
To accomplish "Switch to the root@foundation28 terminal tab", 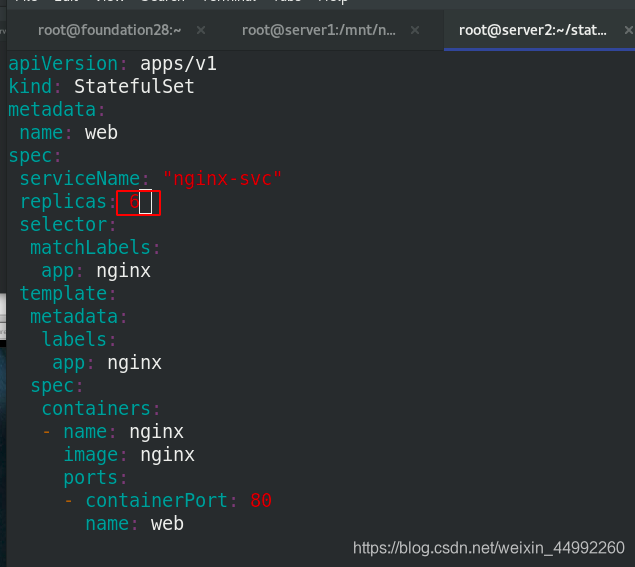I will pos(109,30).
